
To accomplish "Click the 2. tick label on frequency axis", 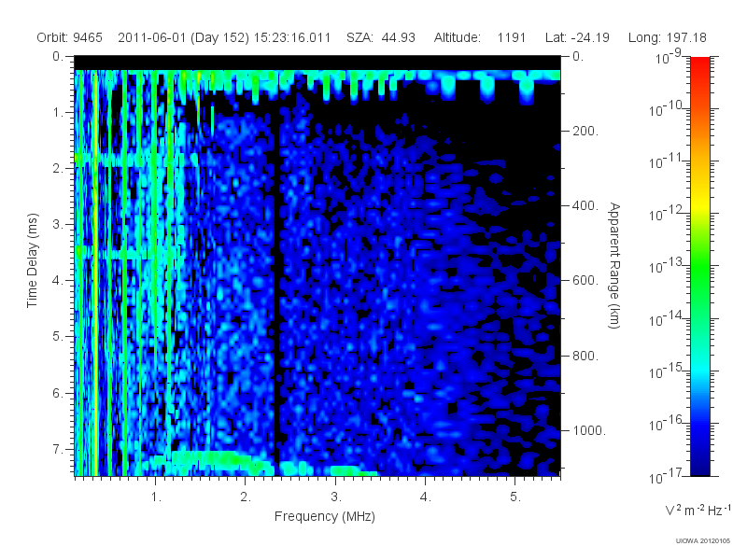I will point(246,497).
